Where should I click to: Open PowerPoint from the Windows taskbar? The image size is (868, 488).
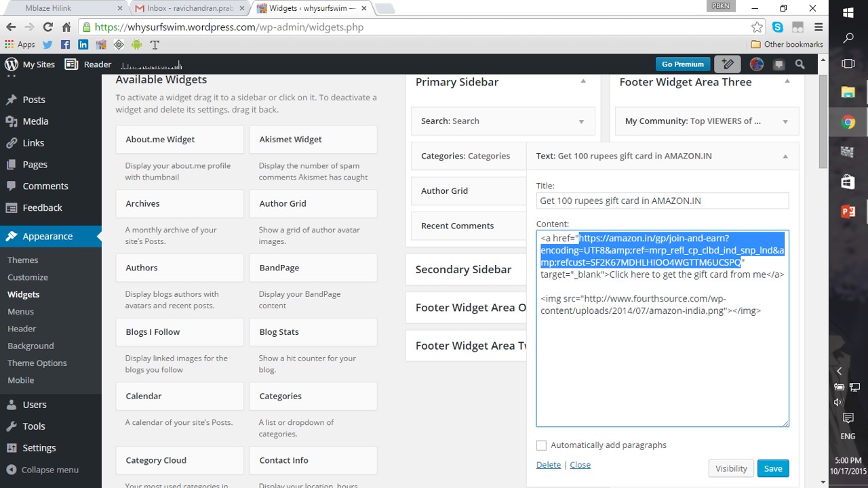pos(848,211)
